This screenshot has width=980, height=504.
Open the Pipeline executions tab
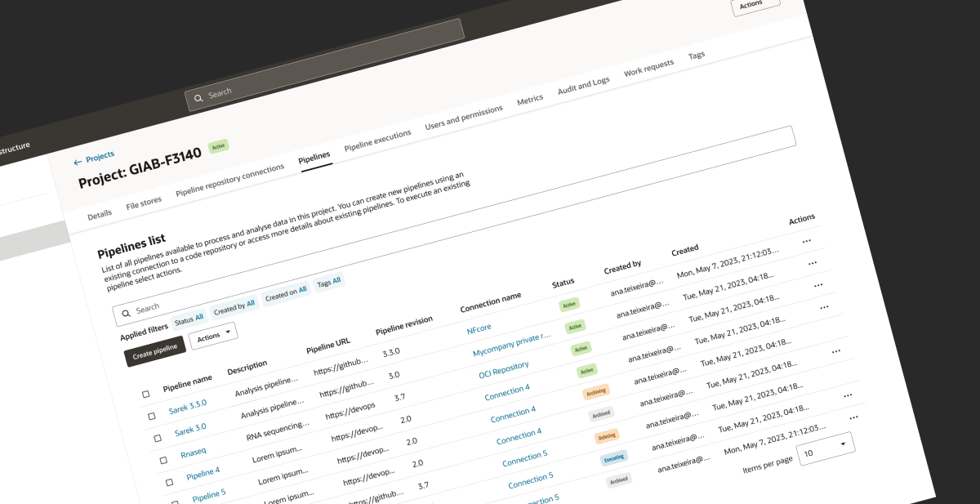(x=377, y=140)
